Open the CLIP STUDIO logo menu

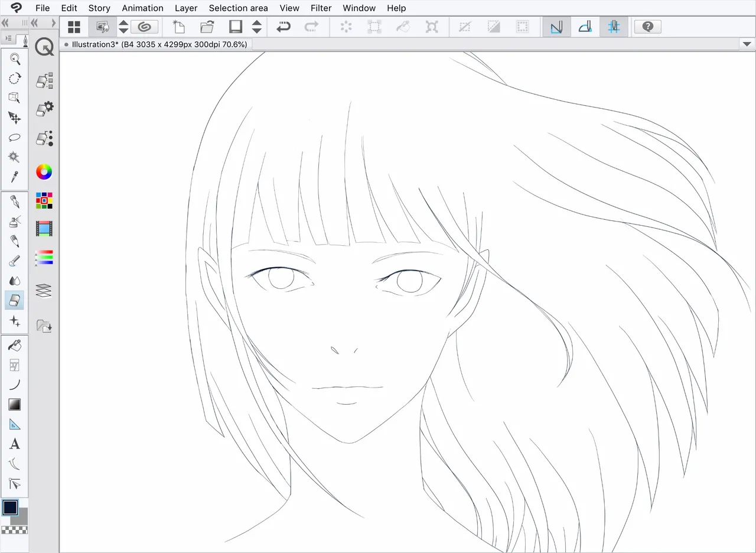pos(16,8)
